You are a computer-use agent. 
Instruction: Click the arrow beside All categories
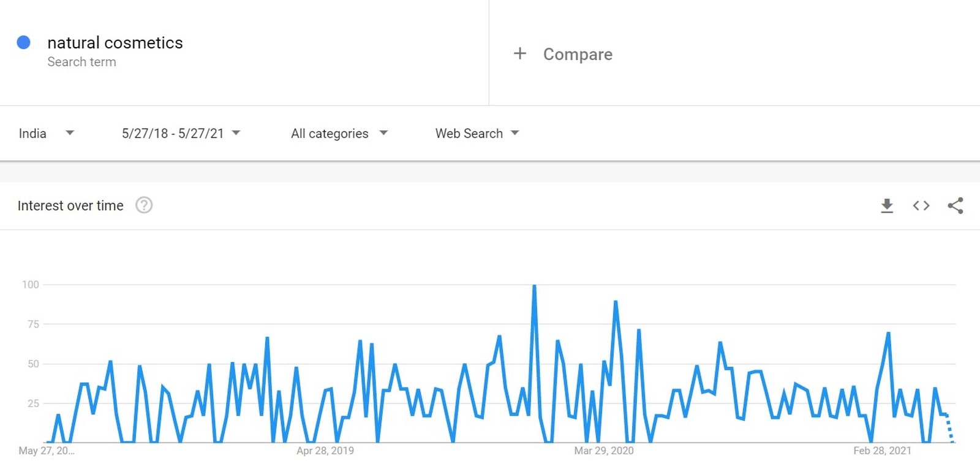[383, 133]
